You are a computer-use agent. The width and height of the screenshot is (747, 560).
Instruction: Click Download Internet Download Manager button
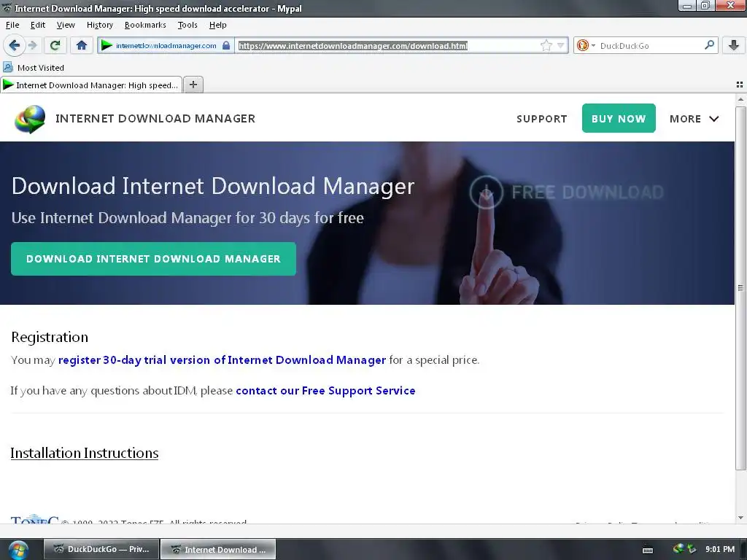[153, 259]
